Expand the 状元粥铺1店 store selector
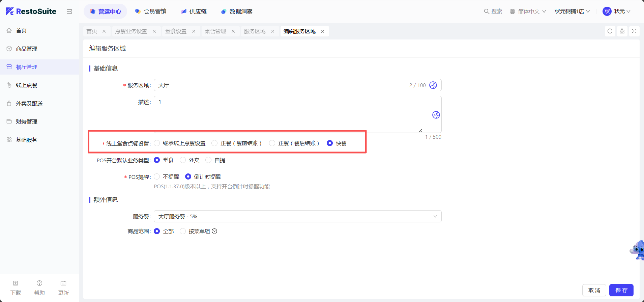644x302 pixels. click(x=572, y=11)
